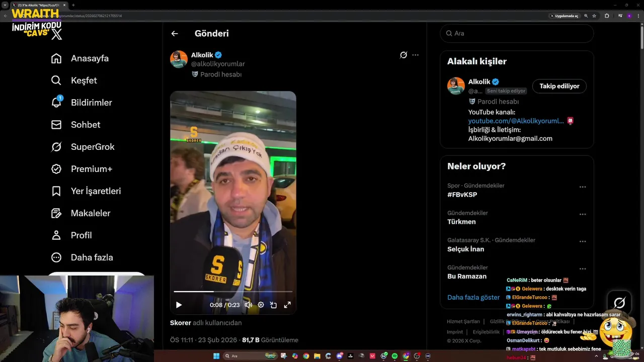Open SuperGrok icon in sidebar
Screen dimensions: 644x362
coord(56,147)
